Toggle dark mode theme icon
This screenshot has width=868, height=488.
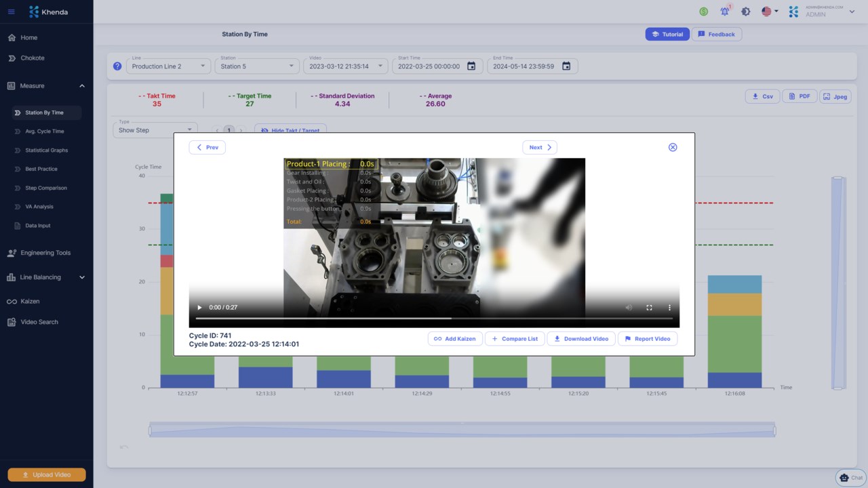coord(746,12)
